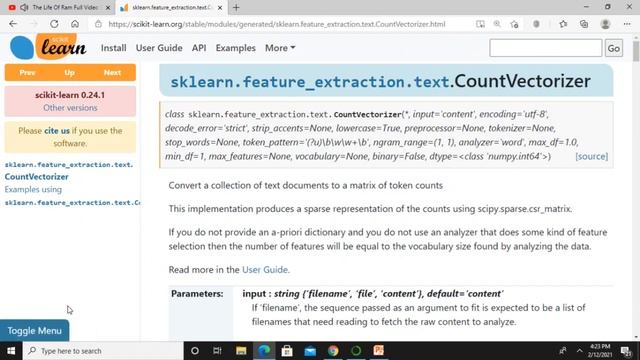
Task: Open the Windows Start menu
Action: pos(11,351)
